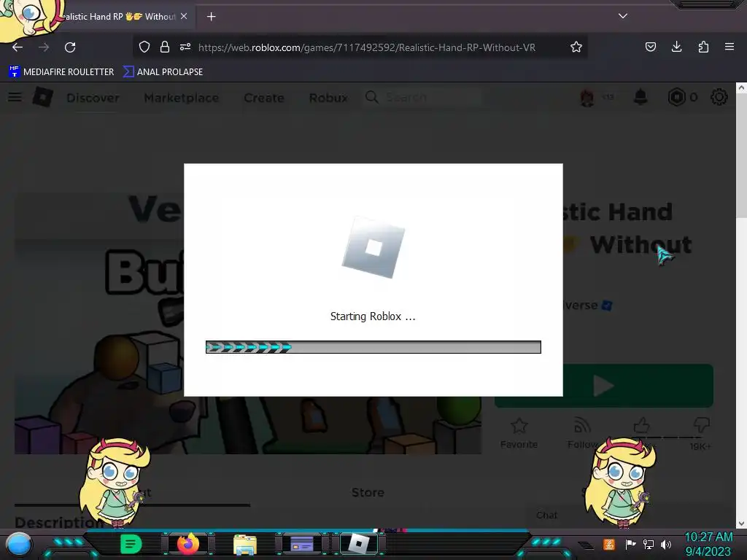
Task: Open the Robux balance icon
Action: (x=676, y=97)
